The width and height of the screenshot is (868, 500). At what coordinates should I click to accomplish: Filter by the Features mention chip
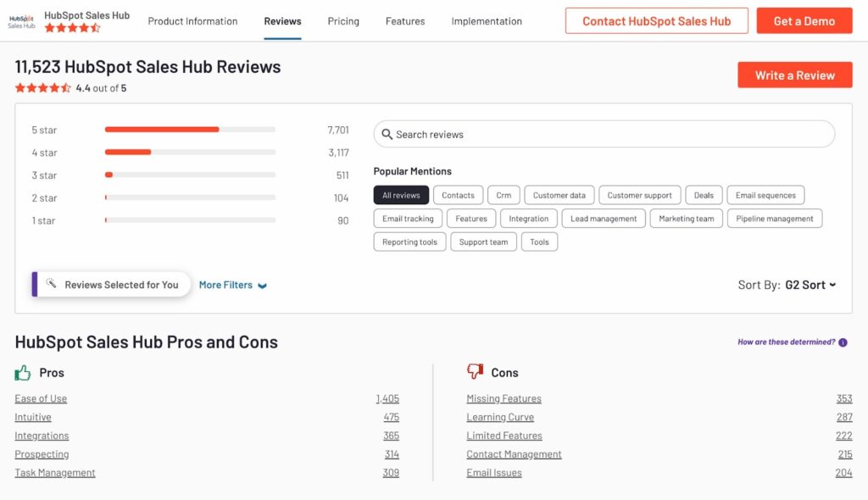[471, 218]
